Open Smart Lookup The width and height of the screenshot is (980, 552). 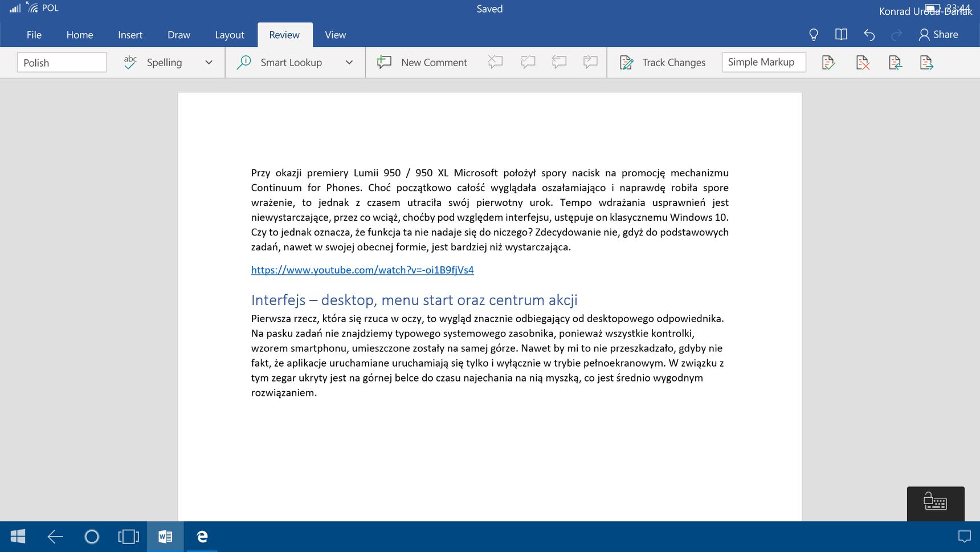(280, 63)
